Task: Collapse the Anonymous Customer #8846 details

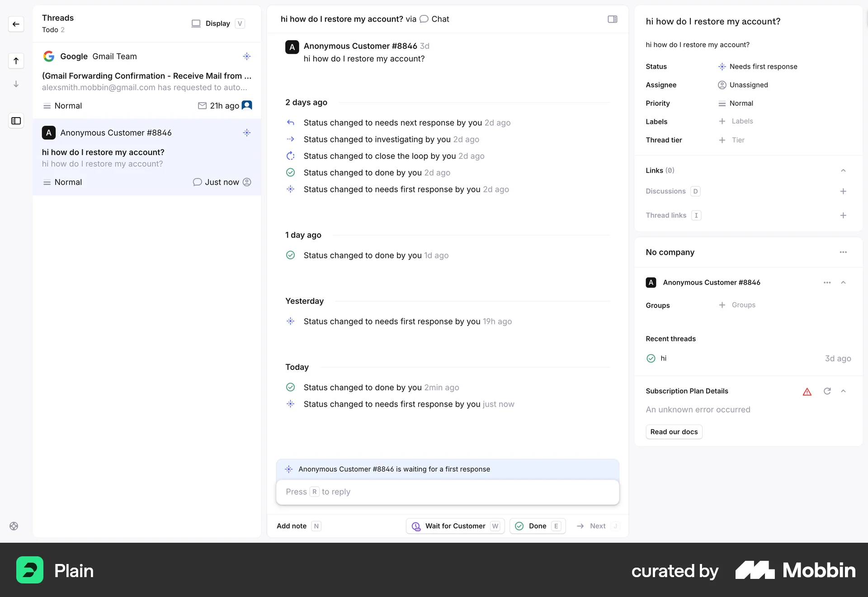Action: (844, 282)
